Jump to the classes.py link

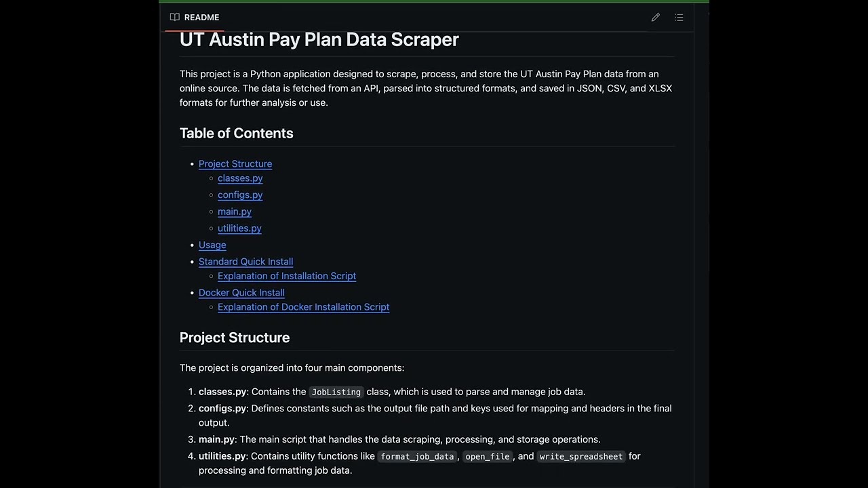coord(240,178)
